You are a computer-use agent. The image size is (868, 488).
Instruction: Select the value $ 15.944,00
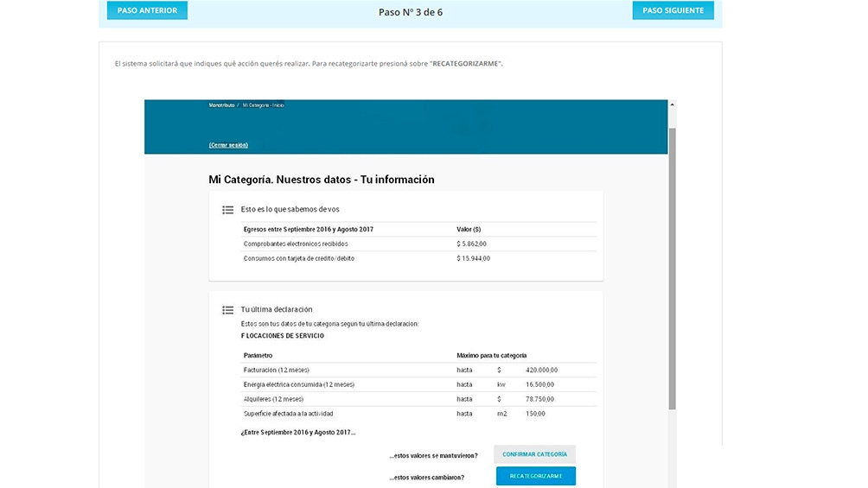[473, 258]
